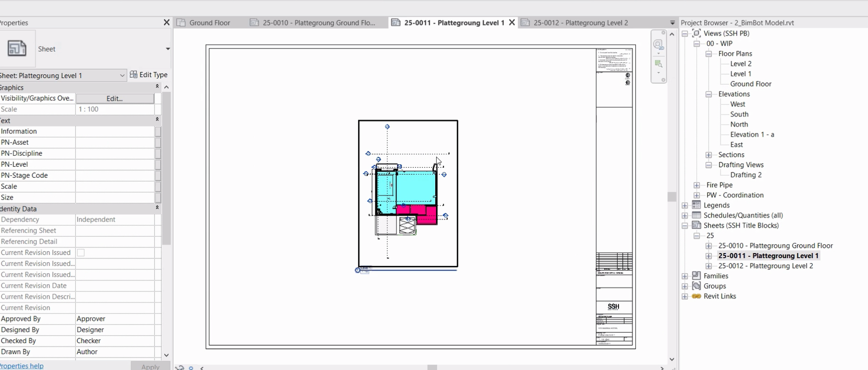Image resolution: width=868 pixels, height=370 pixels.
Task: Click the Apply button in Properties
Action: (x=150, y=367)
